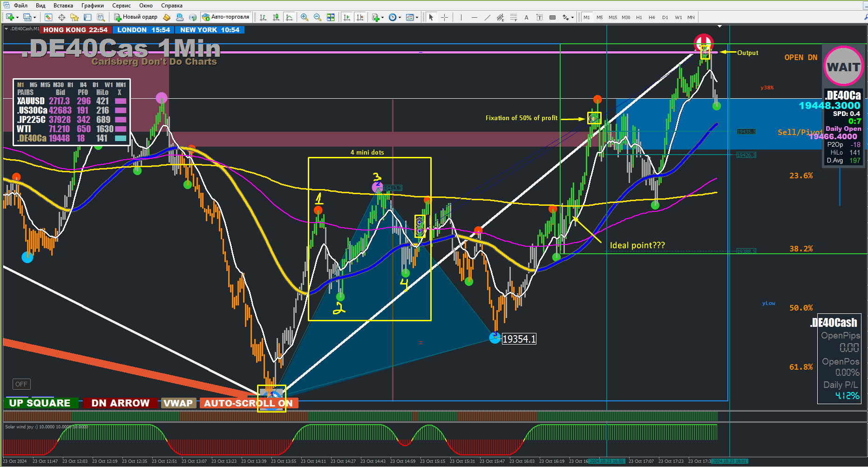The width and height of the screenshot is (868, 467).
Task: Click the .DE40Ca row teal swatch
Action: [x=121, y=138]
